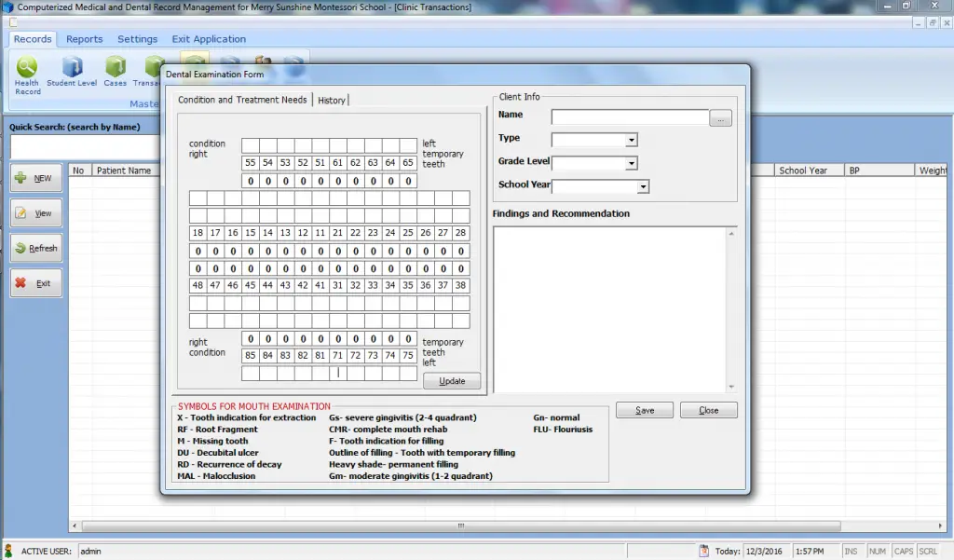Click inside the Quick Search field
The image size is (954, 560).
(84, 147)
